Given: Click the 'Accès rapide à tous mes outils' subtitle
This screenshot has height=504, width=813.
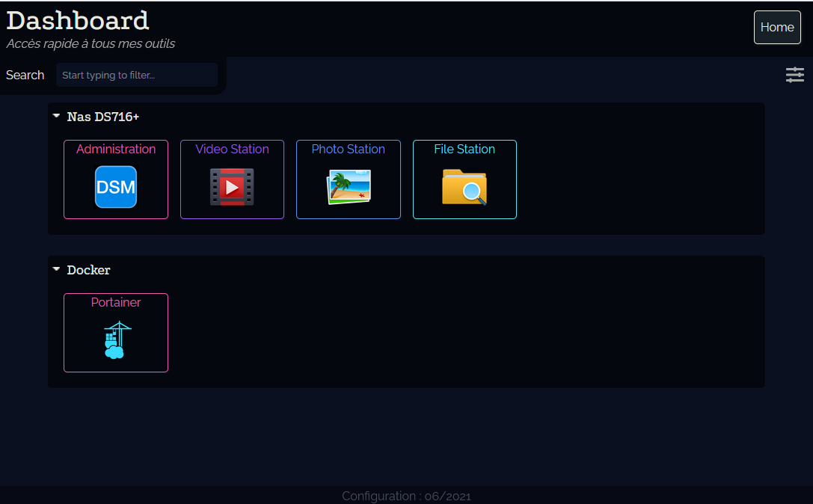Looking at the screenshot, I should (x=90, y=43).
